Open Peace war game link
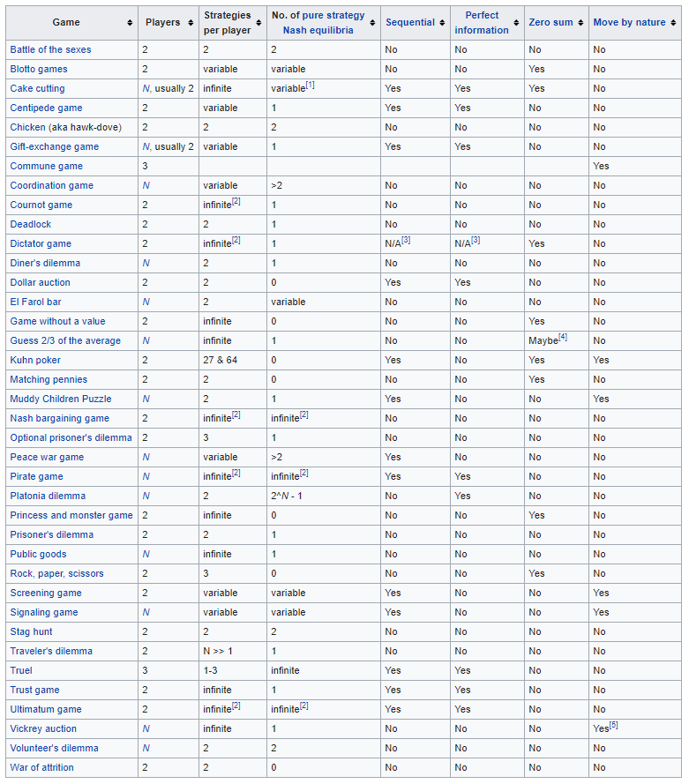 [47, 458]
